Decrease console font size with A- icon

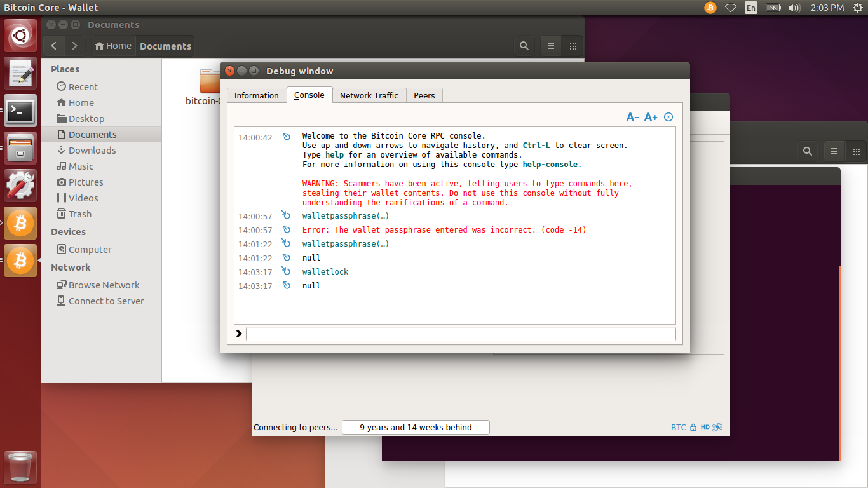click(632, 117)
